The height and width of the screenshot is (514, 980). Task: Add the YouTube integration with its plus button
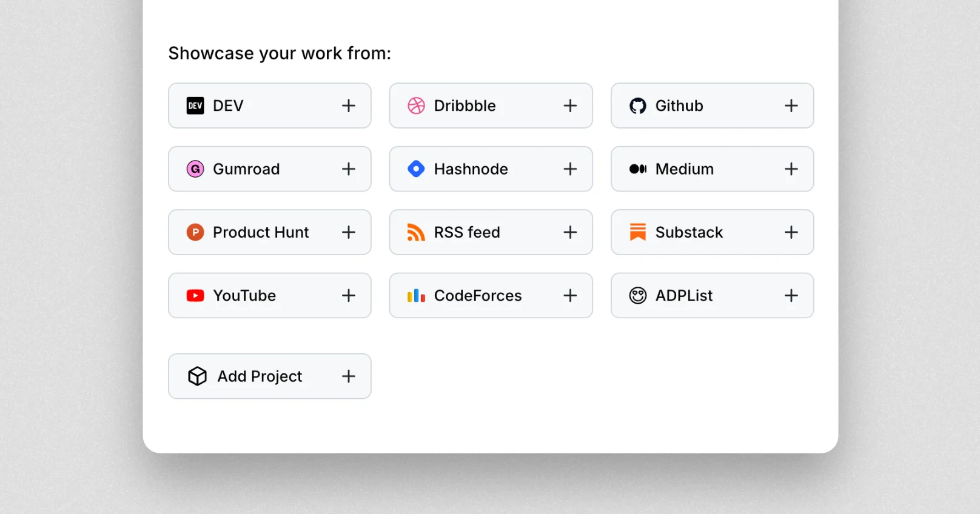[349, 295]
